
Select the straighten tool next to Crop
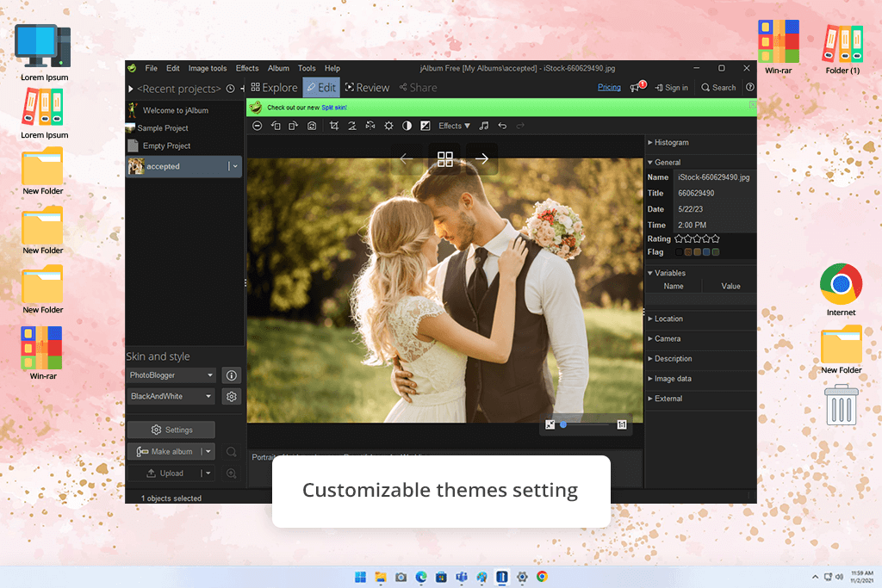click(x=352, y=126)
